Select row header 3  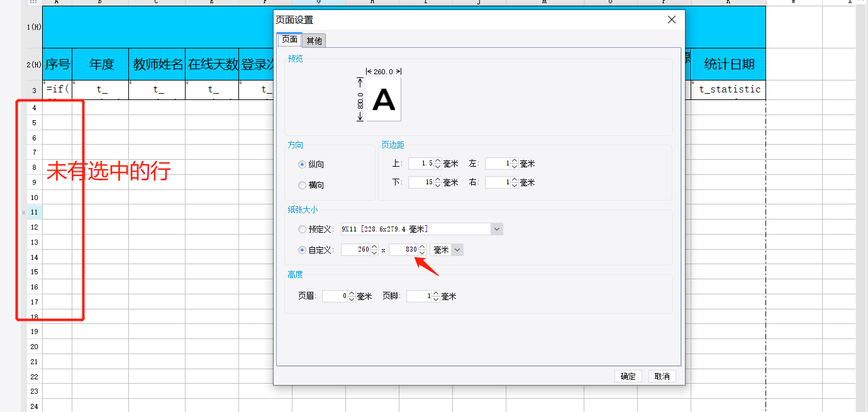coord(34,90)
